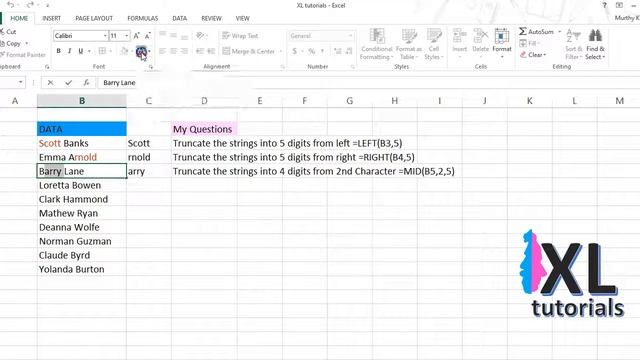Align text to the right
The width and height of the screenshot is (640, 360).
tap(184, 51)
